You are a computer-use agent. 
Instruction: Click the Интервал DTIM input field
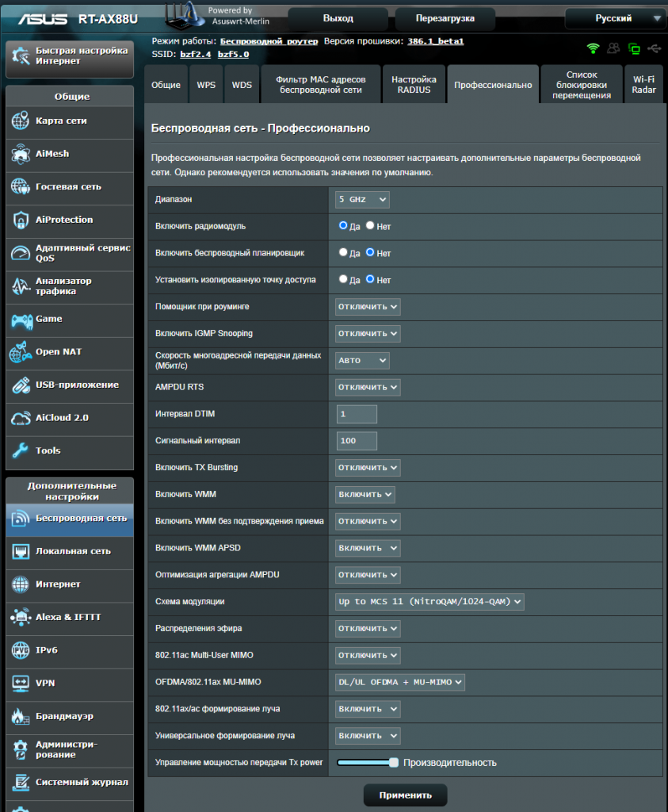(357, 414)
